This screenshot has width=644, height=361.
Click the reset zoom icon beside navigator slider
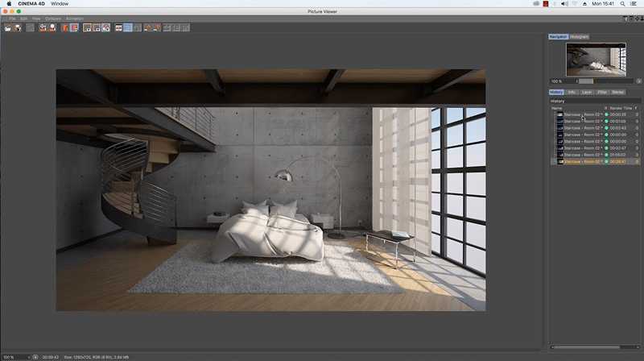click(638, 81)
